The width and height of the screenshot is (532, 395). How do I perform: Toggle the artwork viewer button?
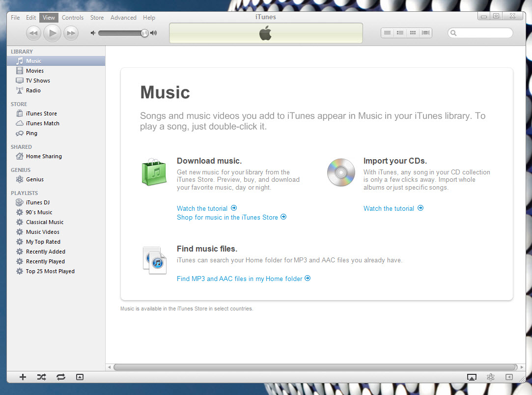(x=80, y=377)
